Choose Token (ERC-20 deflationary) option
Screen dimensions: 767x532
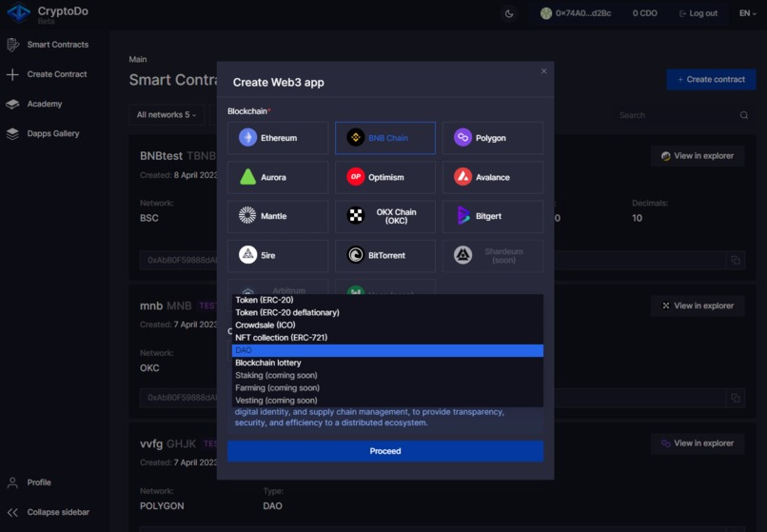coord(387,313)
